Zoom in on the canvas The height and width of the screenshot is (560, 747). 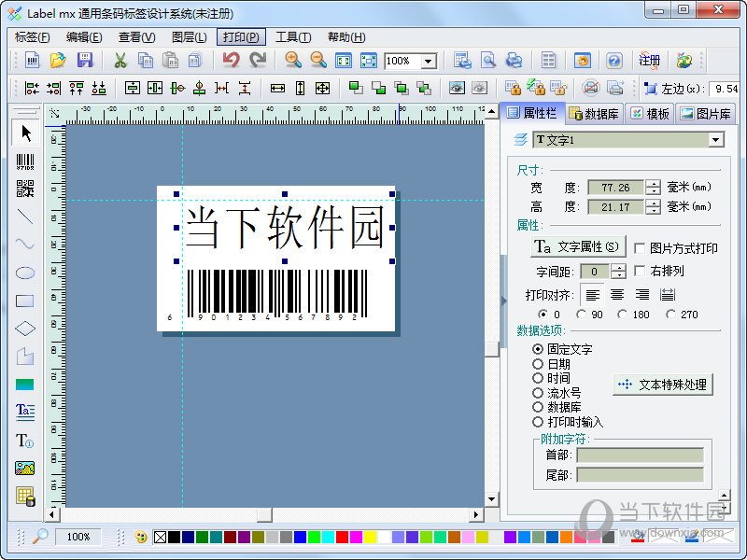coord(293,60)
